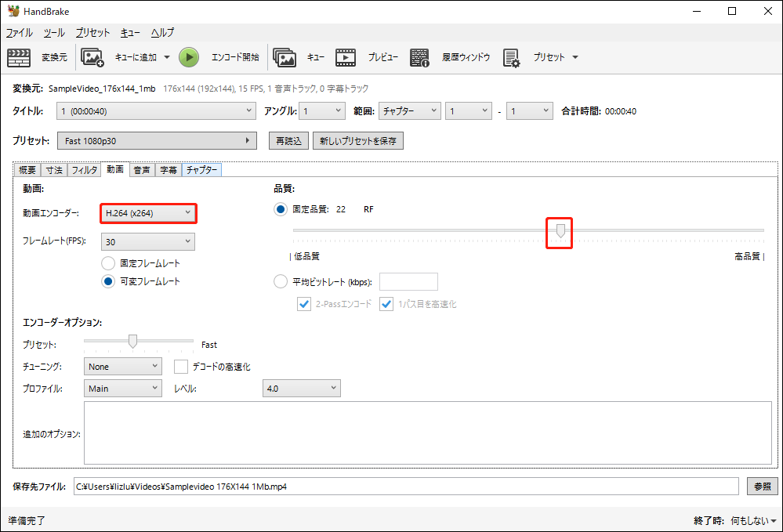
Task: Select the 固定フレームレート radio button
Action: (107, 262)
